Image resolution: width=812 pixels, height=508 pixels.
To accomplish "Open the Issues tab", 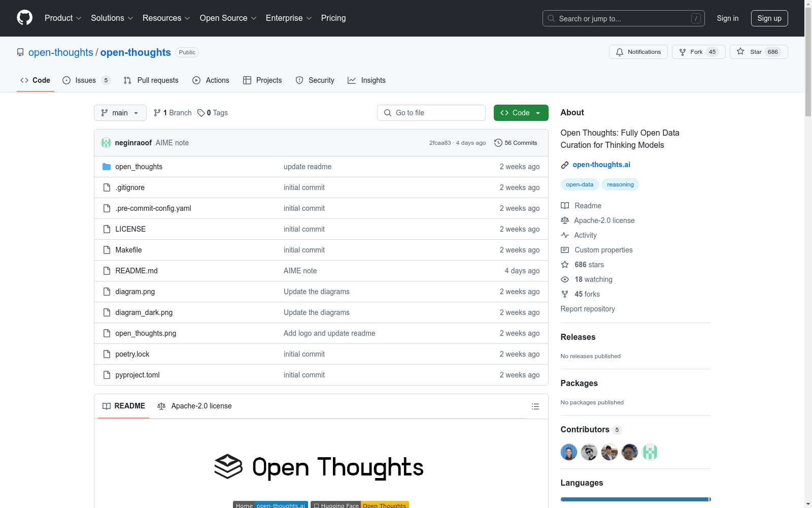I will pyautogui.click(x=86, y=80).
